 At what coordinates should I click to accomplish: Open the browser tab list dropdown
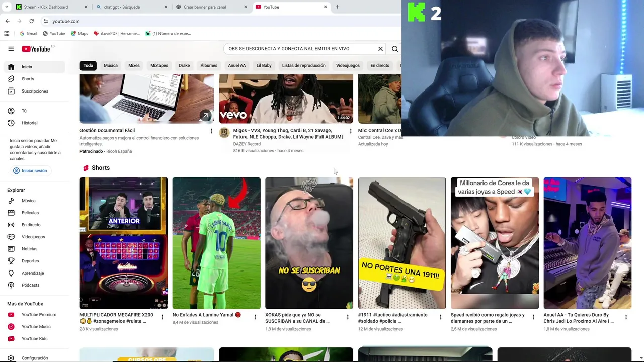click(x=6, y=7)
